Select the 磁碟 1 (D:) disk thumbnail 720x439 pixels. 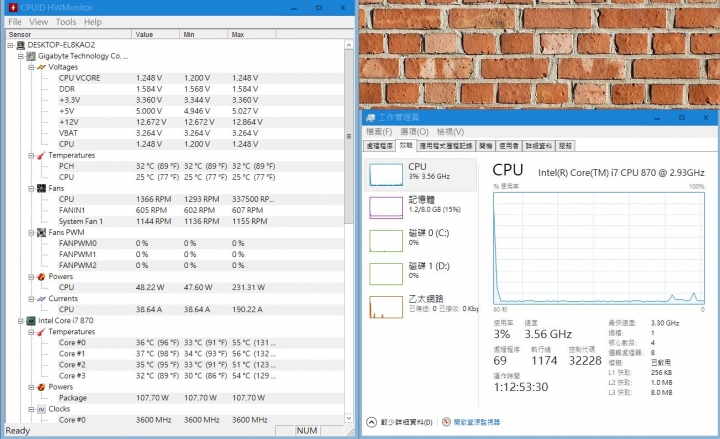(x=386, y=274)
